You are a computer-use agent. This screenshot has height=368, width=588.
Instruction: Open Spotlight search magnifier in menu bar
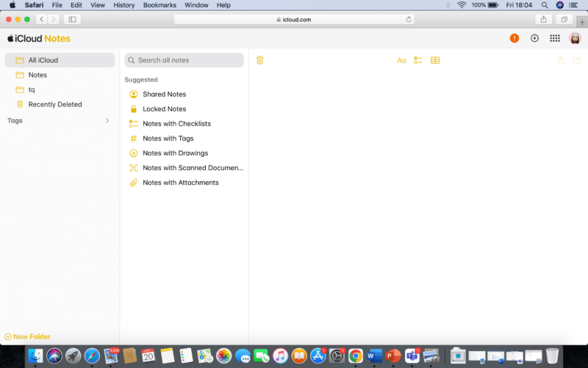pyautogui.click(x=545, y=5)
